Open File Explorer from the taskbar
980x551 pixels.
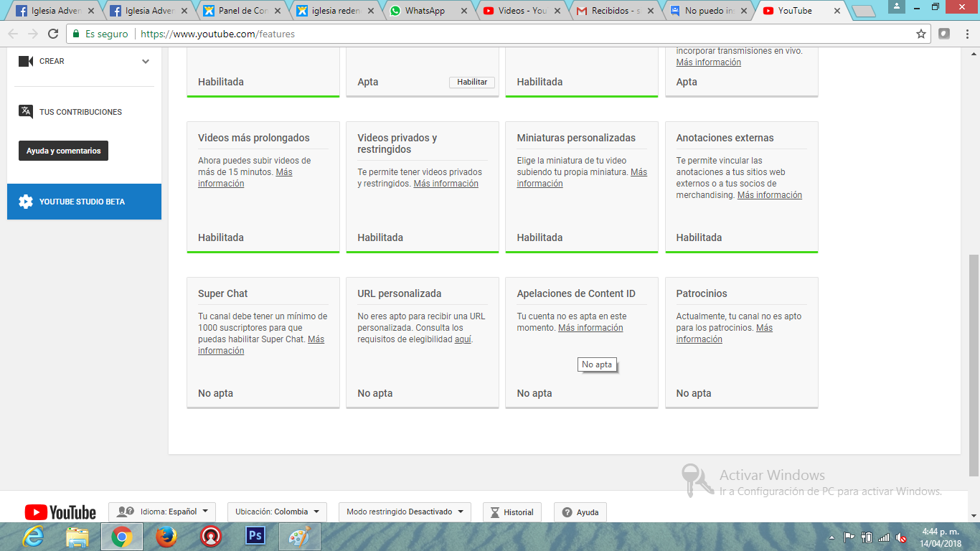click(x=77, y=537)
